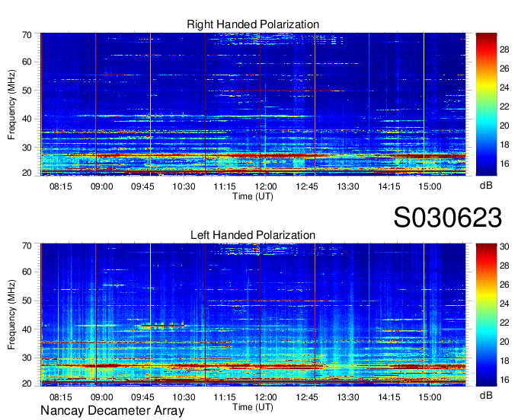Click the 09:00 tick on Left Handed plot
Image resolution: width=518 pixels, height=420 pixels.
[x=102, y=397]
